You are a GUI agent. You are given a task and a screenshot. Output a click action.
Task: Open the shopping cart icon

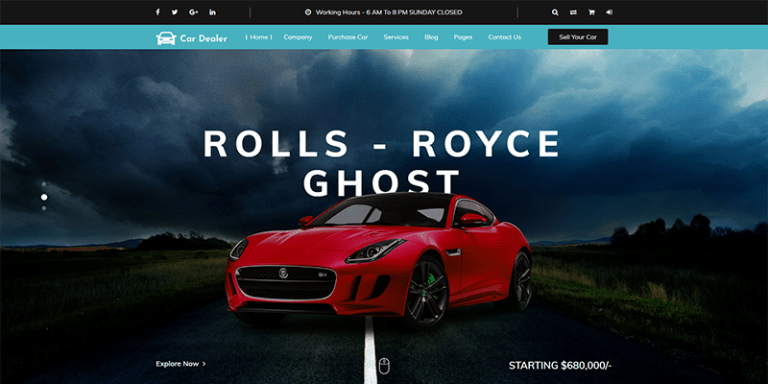[x=591, y=12]
